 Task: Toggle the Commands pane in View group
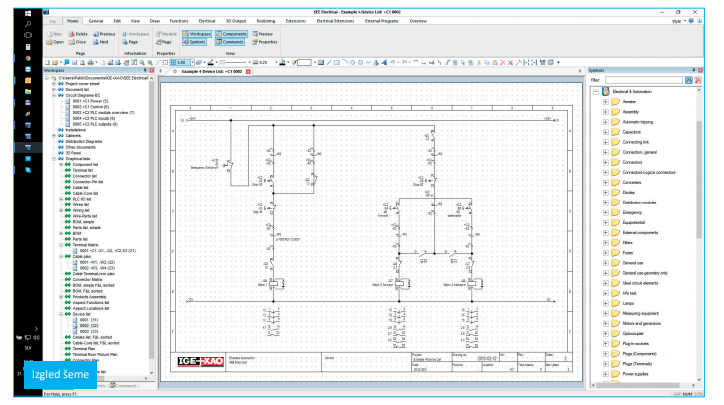[x=230, y=42]
